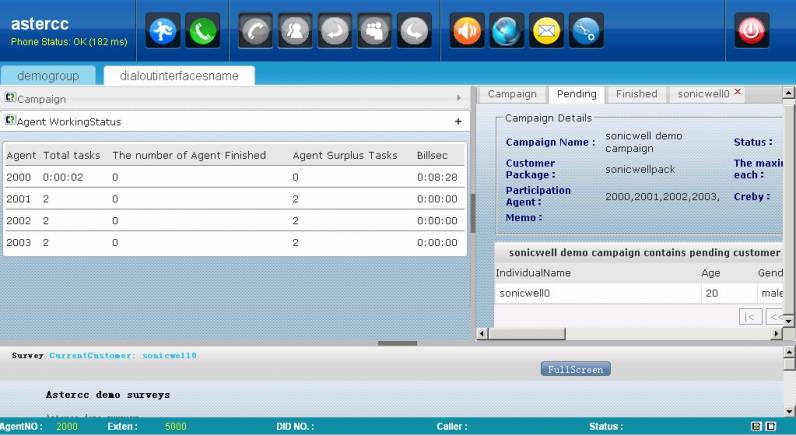Screen dimensions: 796x436
Task: Click the horizontal splitter handle above Survey
Action: 397,343
